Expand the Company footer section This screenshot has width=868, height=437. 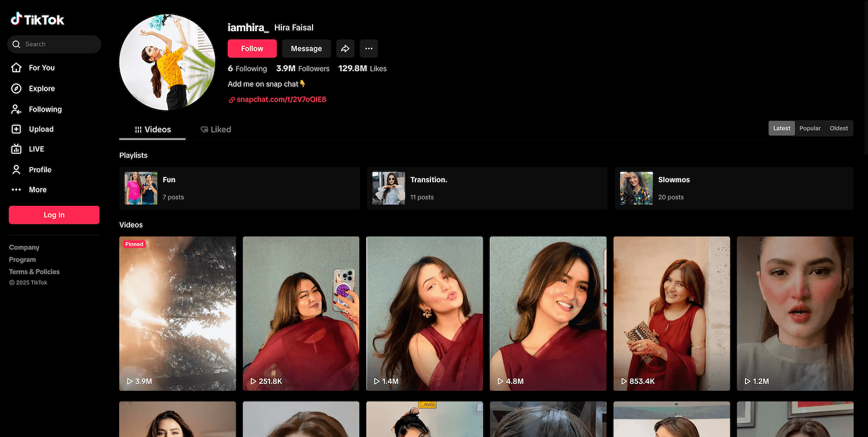[x=24, y=247]
